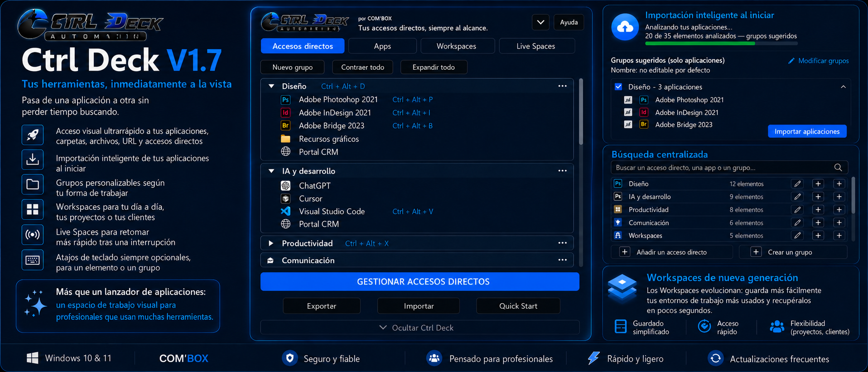
Task: Edit the Comunicación result using the pencil
Action: (x=797, y=223)
